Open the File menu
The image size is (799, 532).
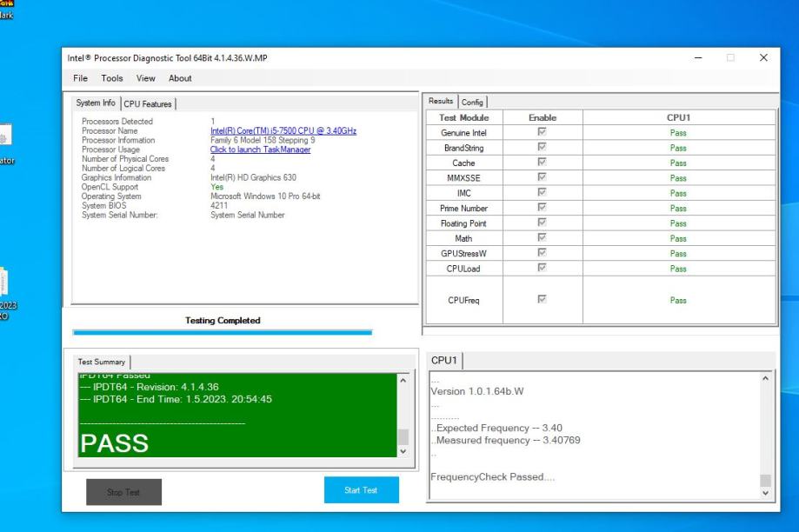(80, 78)
